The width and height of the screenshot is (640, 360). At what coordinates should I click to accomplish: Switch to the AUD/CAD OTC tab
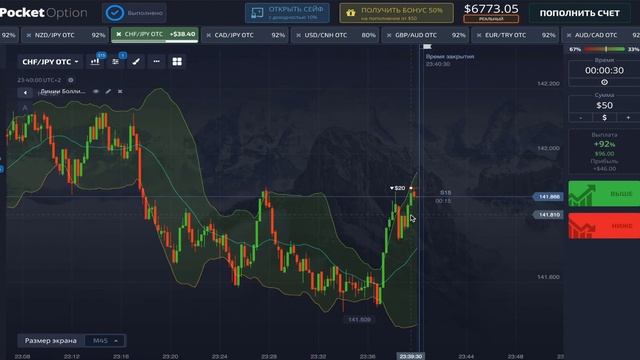tap(601, 35)
